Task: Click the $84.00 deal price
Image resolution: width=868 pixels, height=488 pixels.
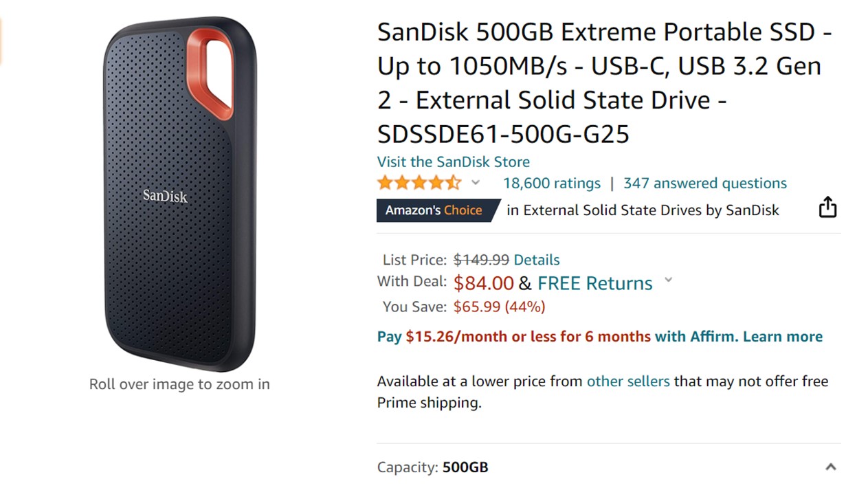Action: click(x=483, y=283)
